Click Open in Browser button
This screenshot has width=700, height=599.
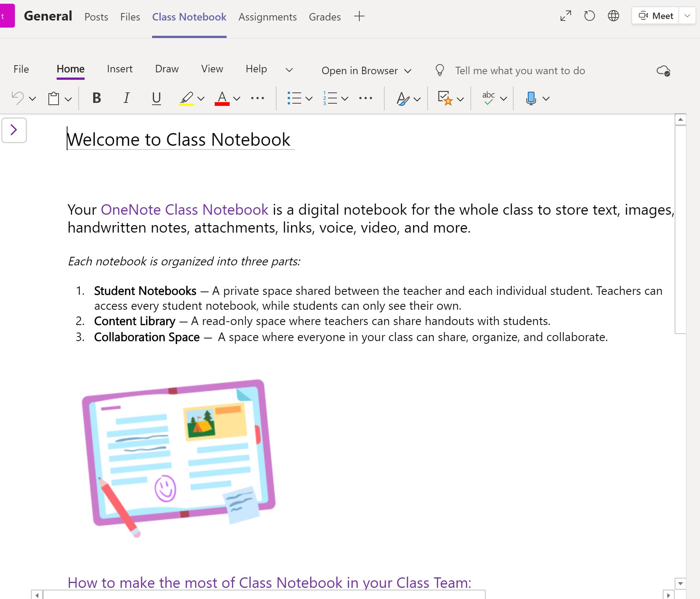(x=366, y=70)
